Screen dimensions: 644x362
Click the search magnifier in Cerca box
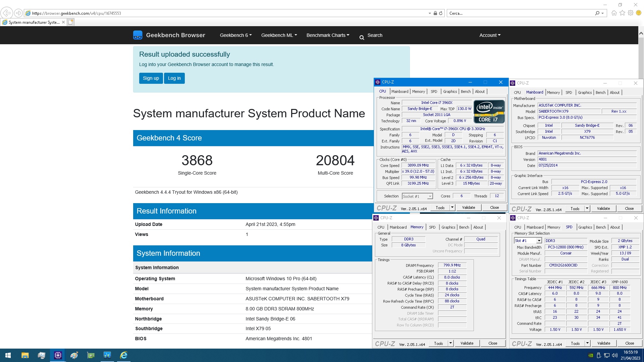597,13
